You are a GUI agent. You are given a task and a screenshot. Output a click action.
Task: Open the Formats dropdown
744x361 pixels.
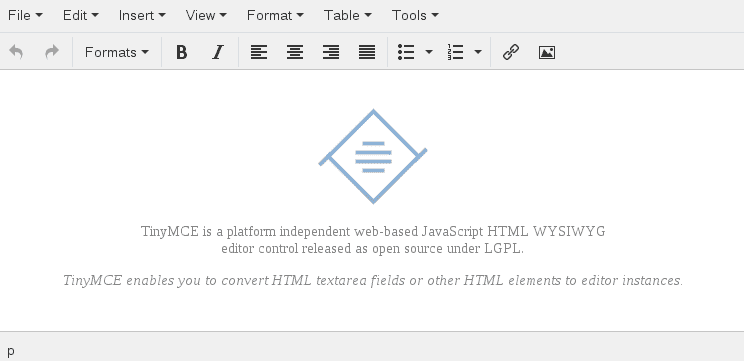tap(117, 52)
